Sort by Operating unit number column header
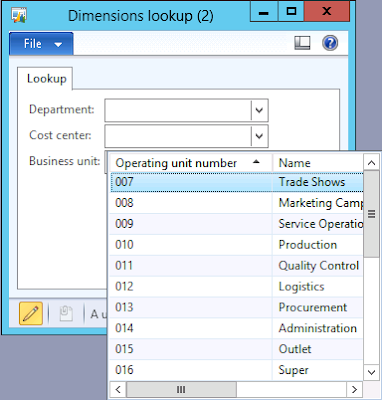This screenshot has height=400, width=382. click(191, 163)
